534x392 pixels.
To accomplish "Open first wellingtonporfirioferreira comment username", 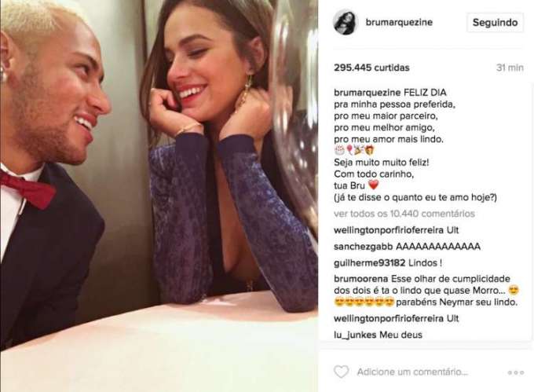I will pyautogui.click(x=389, y=230).
